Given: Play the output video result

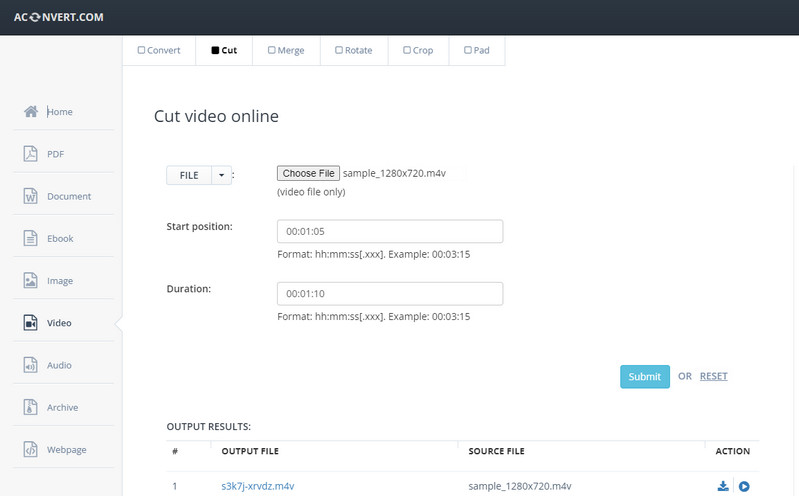Looking at the screenshot, I should (x=743, y=487).
